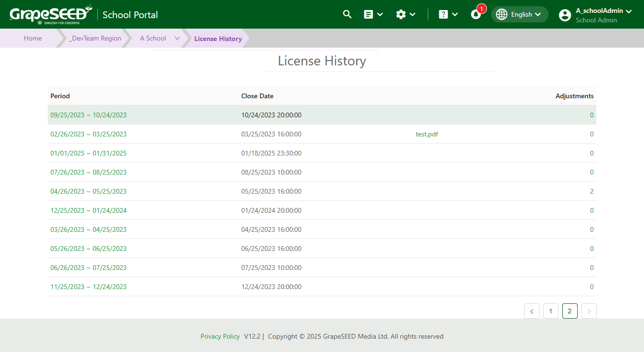Screen dimensions: 644x352
Task: Open period 02/26/2023 ~ 03/25/2023
Action: tap(89, 134)
